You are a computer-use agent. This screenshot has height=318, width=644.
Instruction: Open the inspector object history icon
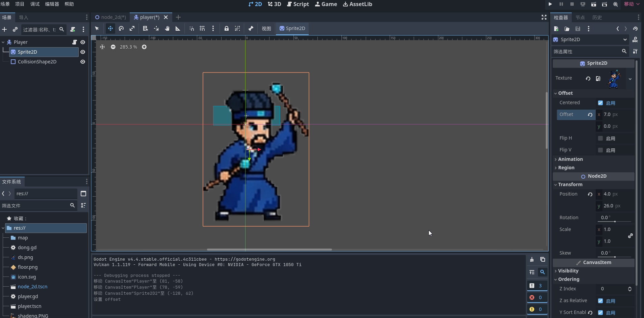point(635,29)
